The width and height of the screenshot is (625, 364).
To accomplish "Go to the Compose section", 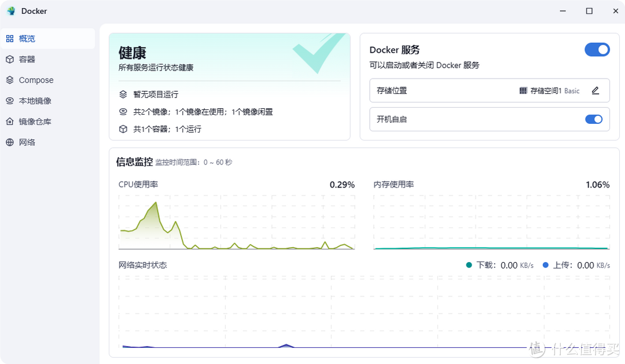I will point(47,80).
